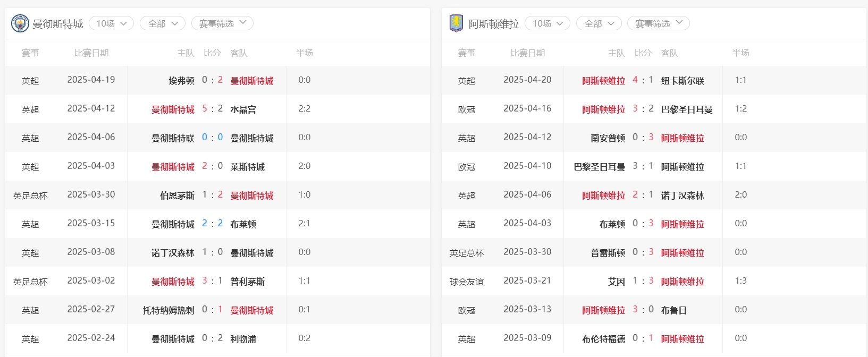
Task: Select 巴黎圣日耳曼 as away team on 2025-04-16
Action: 687,109
